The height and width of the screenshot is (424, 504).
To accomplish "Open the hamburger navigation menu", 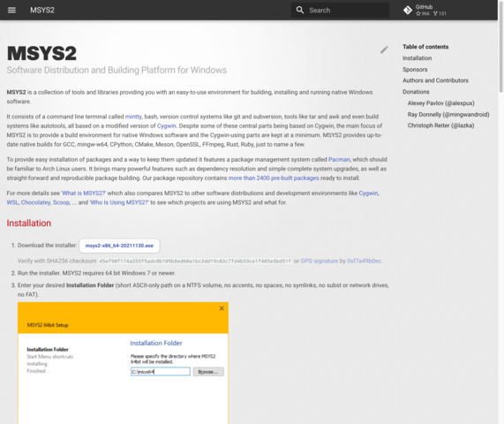I will 11,10.
